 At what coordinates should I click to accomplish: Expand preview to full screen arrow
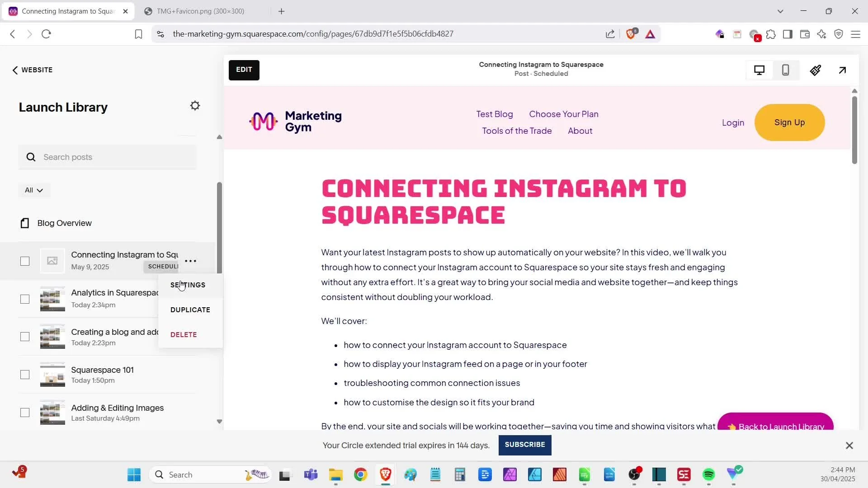(x=842, y=70)
